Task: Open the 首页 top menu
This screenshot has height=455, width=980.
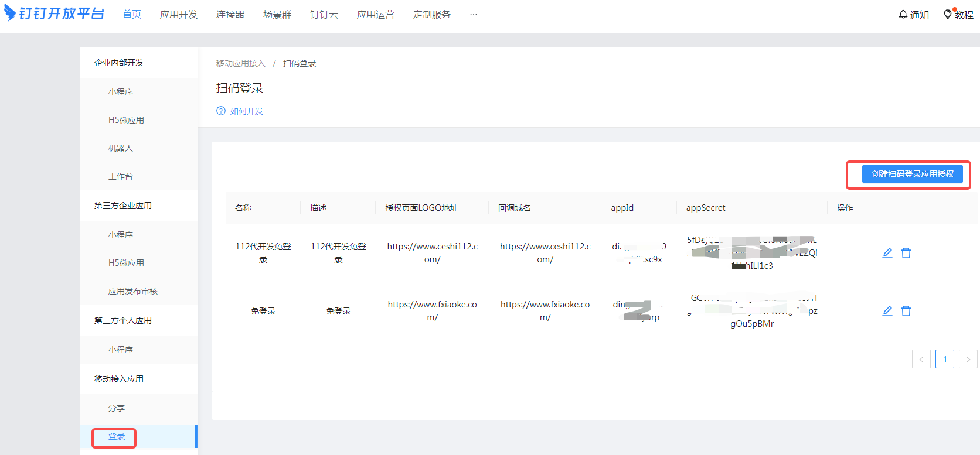Action: click(x=132, y=15)
